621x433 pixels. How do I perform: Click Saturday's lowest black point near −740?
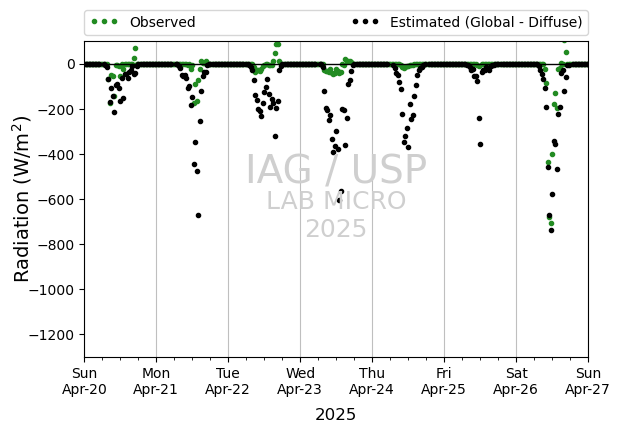pyautogui.click(x=551, y=231)
